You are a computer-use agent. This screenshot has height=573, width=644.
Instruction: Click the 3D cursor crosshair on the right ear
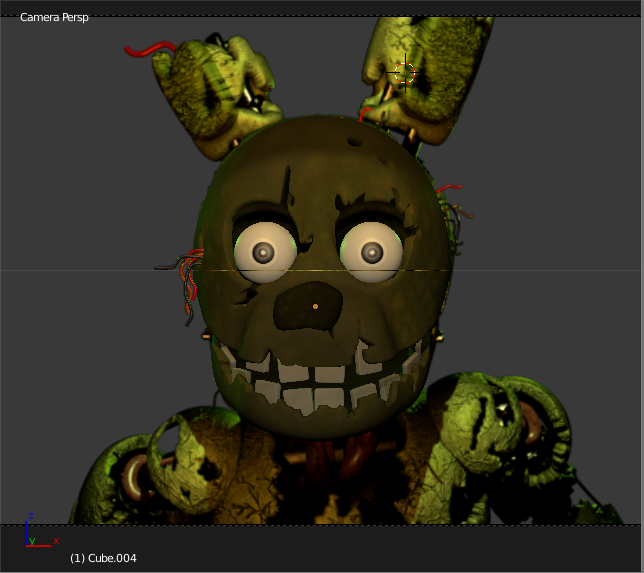405,73
